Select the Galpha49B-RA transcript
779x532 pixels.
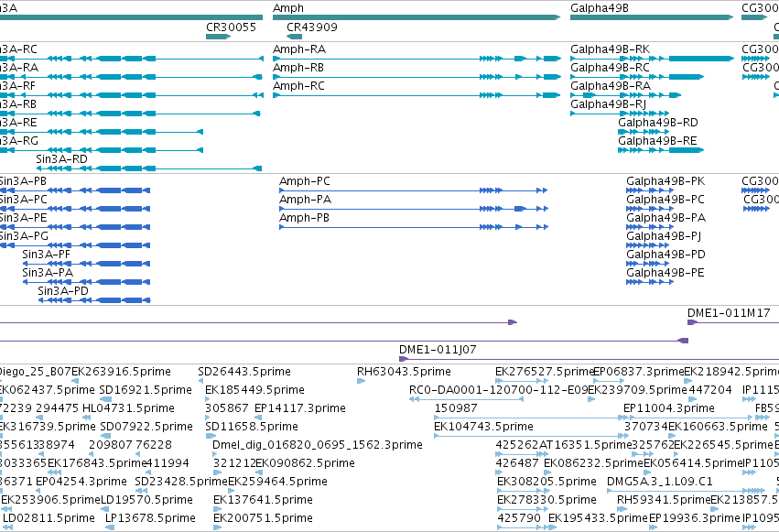625,95
